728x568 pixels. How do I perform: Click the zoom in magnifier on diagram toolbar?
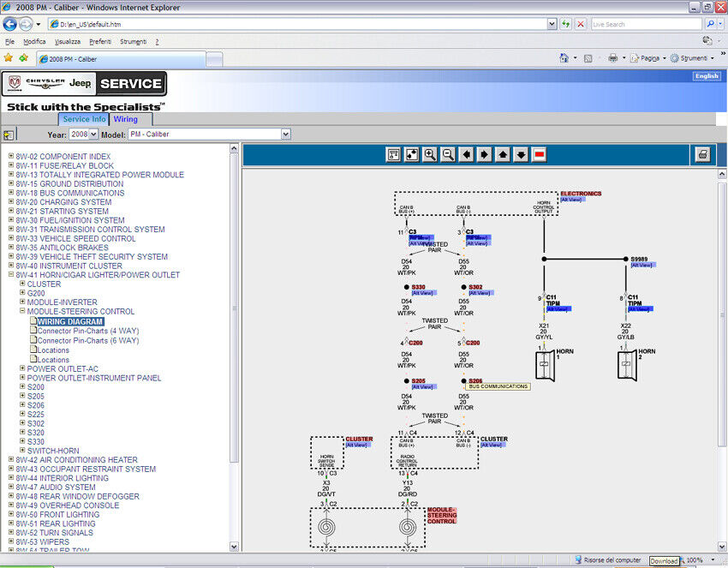(430, 154)
